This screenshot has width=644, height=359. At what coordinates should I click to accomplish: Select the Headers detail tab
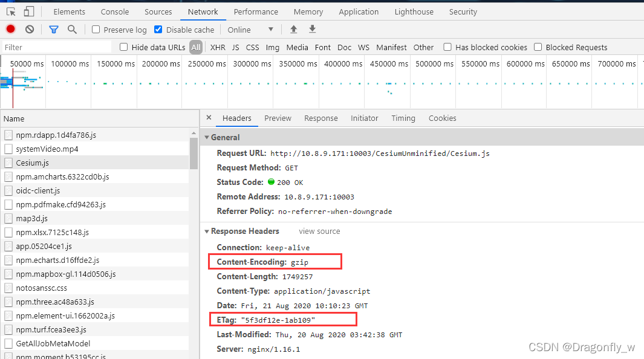point(237,118)
